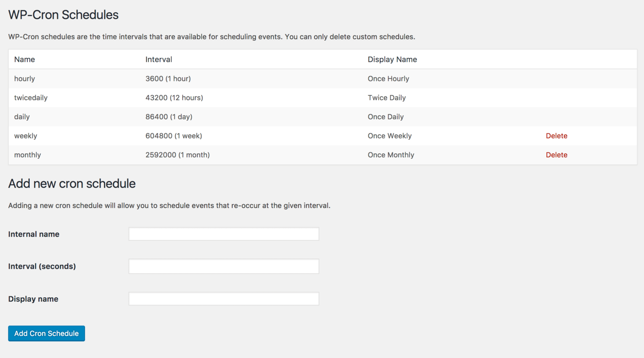
Task: Delete the weekly cron schedule
Action: pyautogui.click(x=556, y=136)
